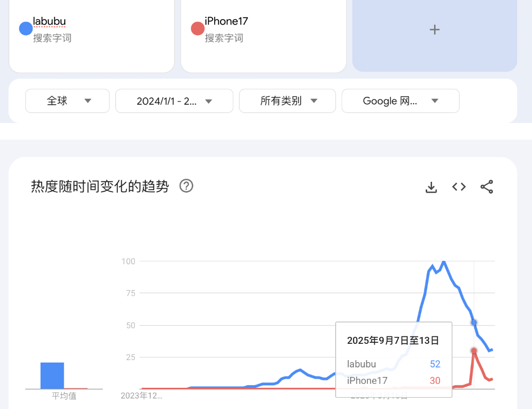Expand the Google 网 search type dropdown
This screenshot has height=409, width=532.
pyautogui.click(x=400, y=101)
